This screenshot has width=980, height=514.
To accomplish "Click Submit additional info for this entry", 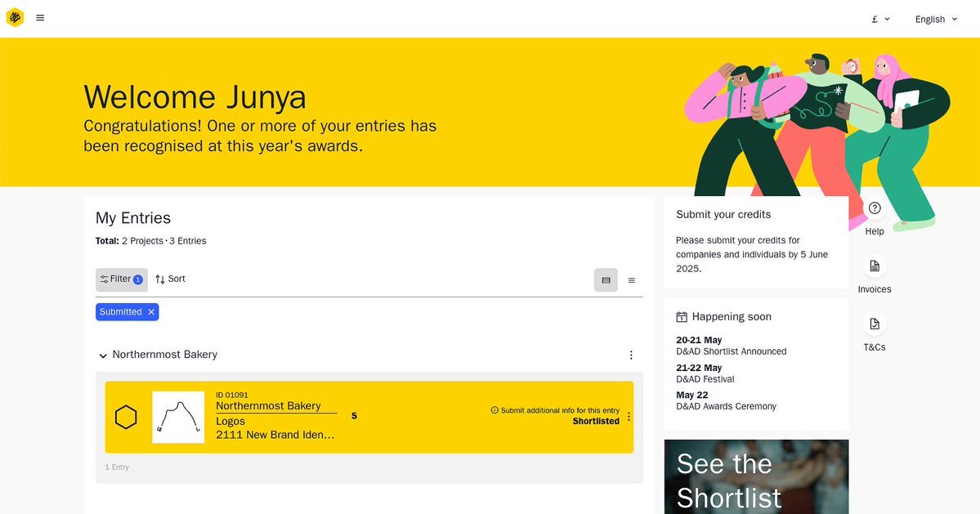I will click(555, 410).
